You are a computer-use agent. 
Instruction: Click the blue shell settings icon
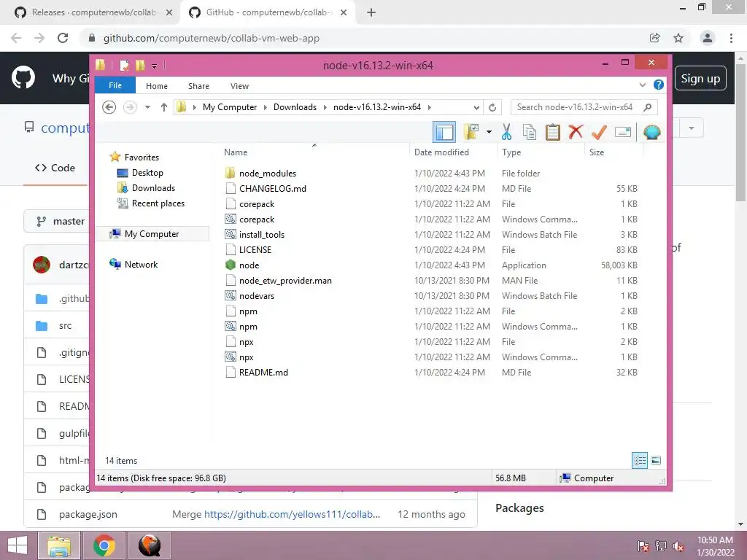pyautogui.click(x=651, y=132)
